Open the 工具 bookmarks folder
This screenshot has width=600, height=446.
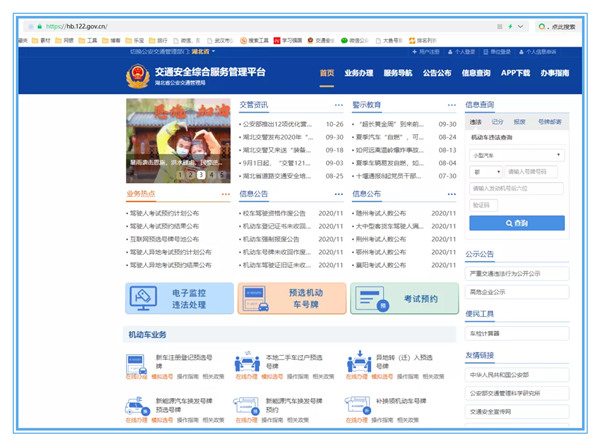[88, 41]
